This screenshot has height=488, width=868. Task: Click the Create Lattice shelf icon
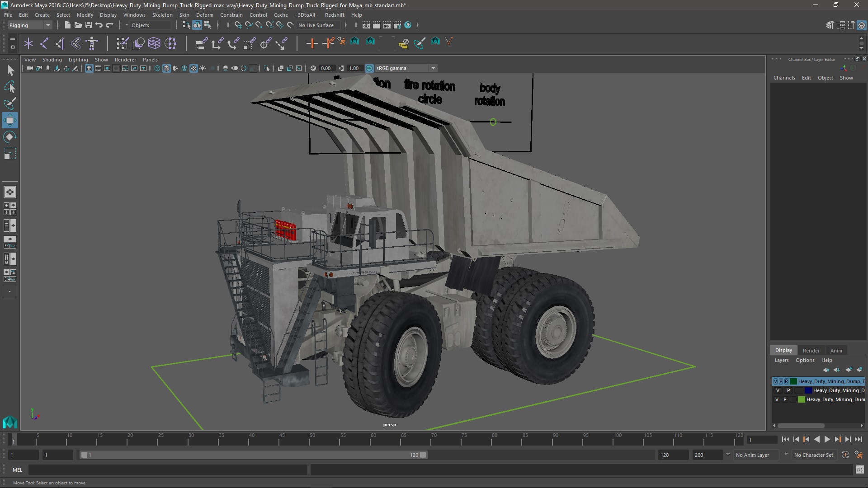click(154, 43)
